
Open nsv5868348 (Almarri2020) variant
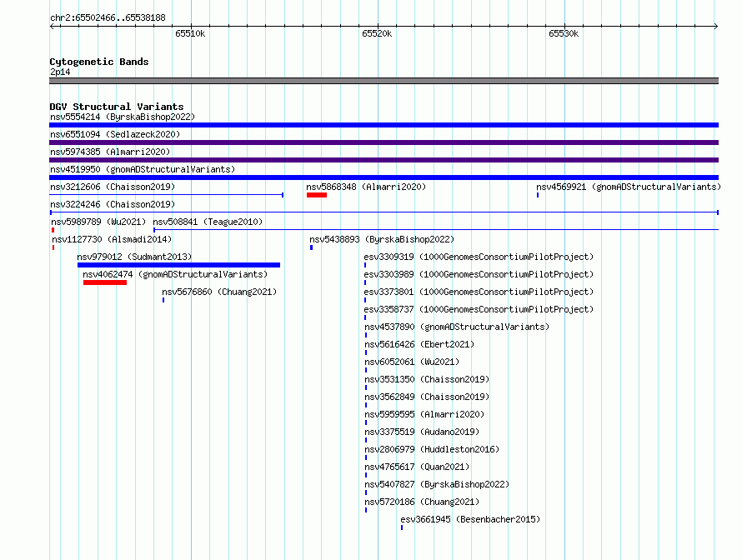(366, 187)
